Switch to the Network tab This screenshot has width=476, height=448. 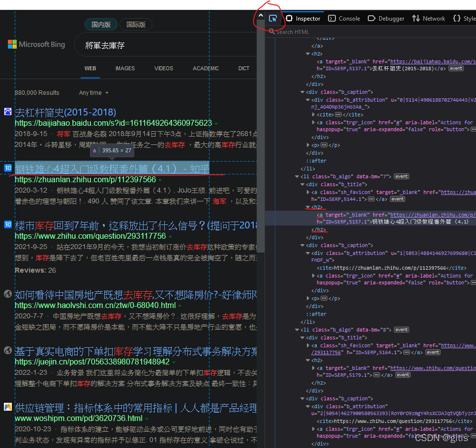pos(428,19)
